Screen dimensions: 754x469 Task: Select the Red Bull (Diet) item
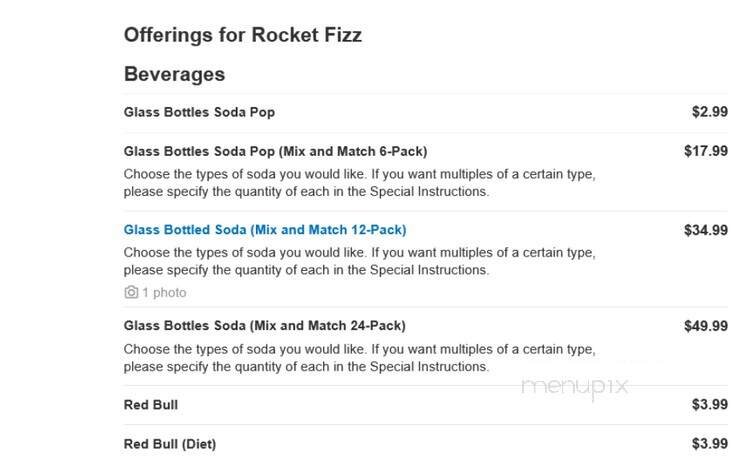[x=169, y=444]
